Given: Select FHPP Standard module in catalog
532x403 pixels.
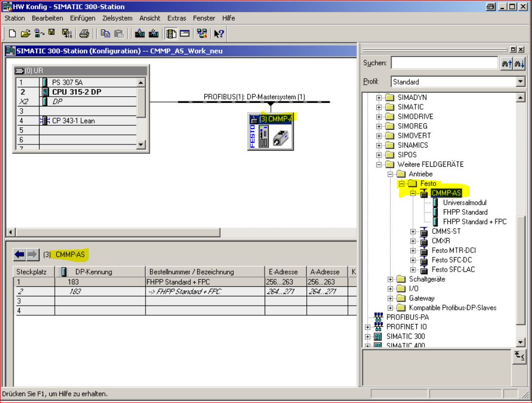Looking at the screenshot, I should [x=465, y=212].
